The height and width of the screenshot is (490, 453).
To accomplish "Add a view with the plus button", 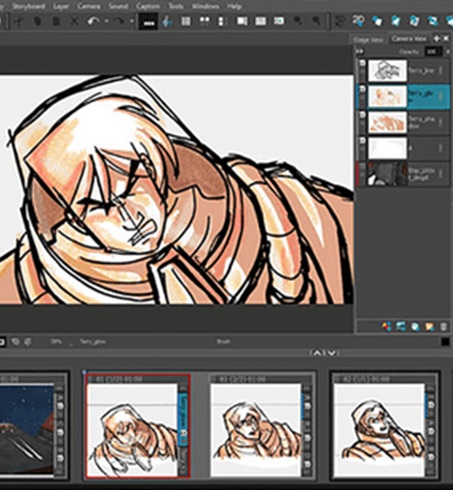I will click(x=436, y=39).
